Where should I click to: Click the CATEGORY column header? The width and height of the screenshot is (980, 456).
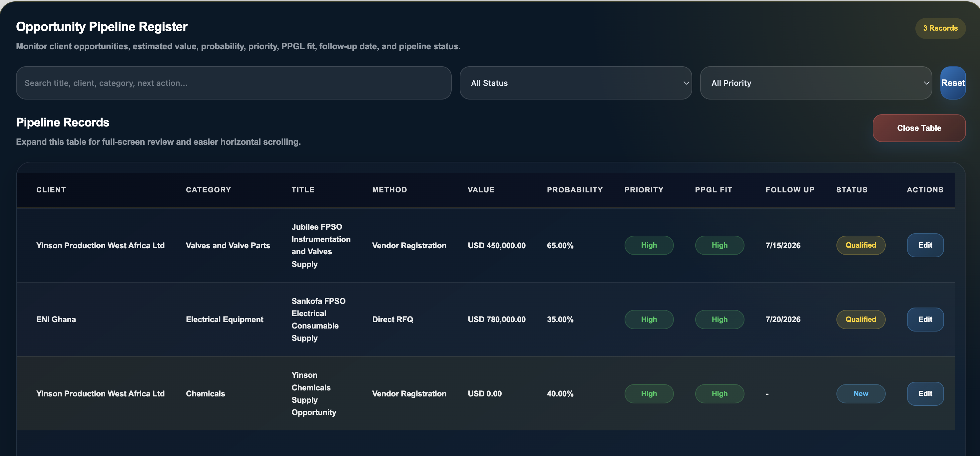click(x=209, y=190)
